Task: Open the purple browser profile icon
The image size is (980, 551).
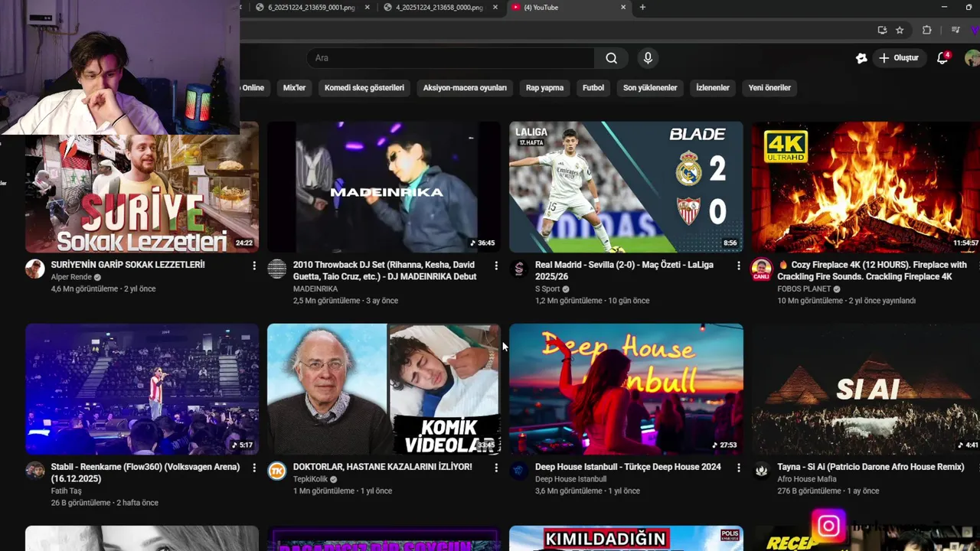Action: click(975, 30)
